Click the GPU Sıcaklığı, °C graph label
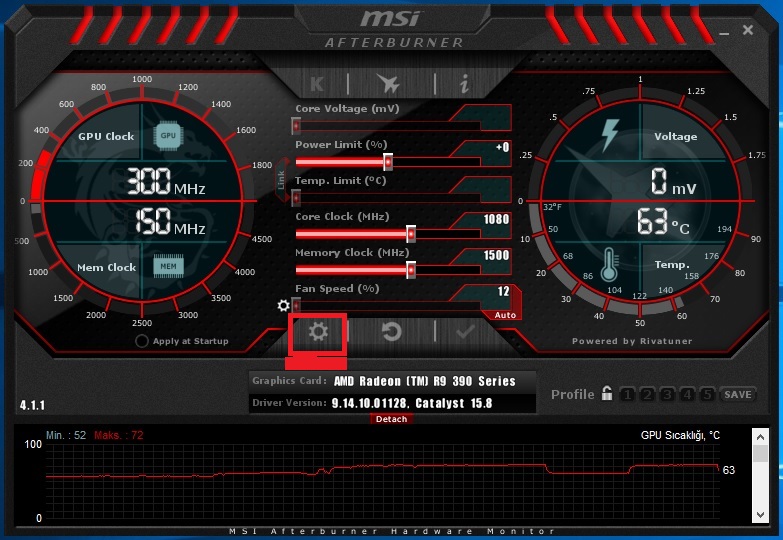Screen dimensions: 783x540 (680, 435)
